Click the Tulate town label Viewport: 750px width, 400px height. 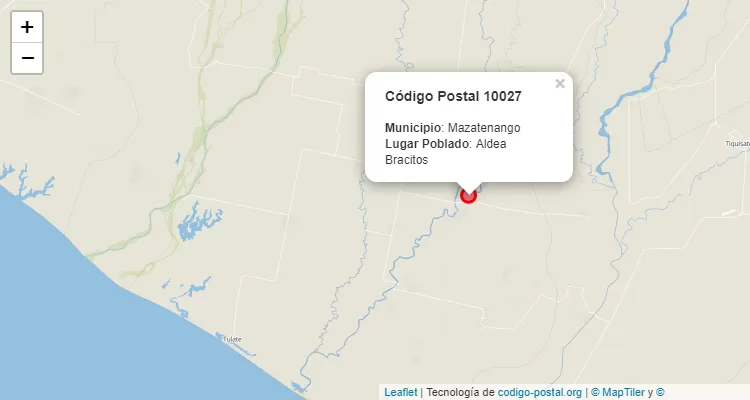pyautogui.click(x=232, y=339)
